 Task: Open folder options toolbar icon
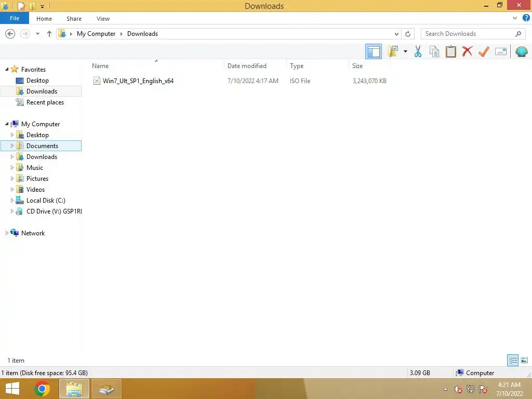[393, 51]
